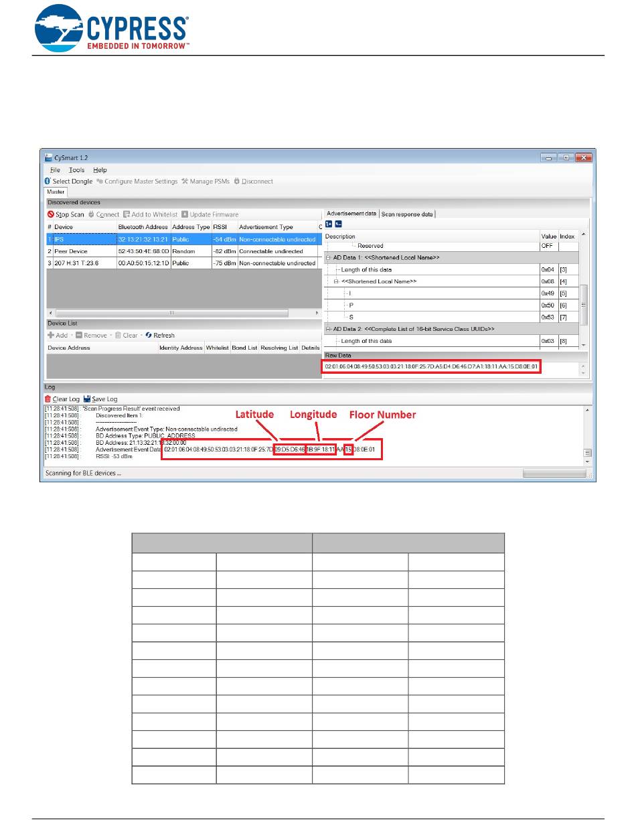636x840 pixels.
Task: Click the Refresh label in Device List
Action: 164,336
